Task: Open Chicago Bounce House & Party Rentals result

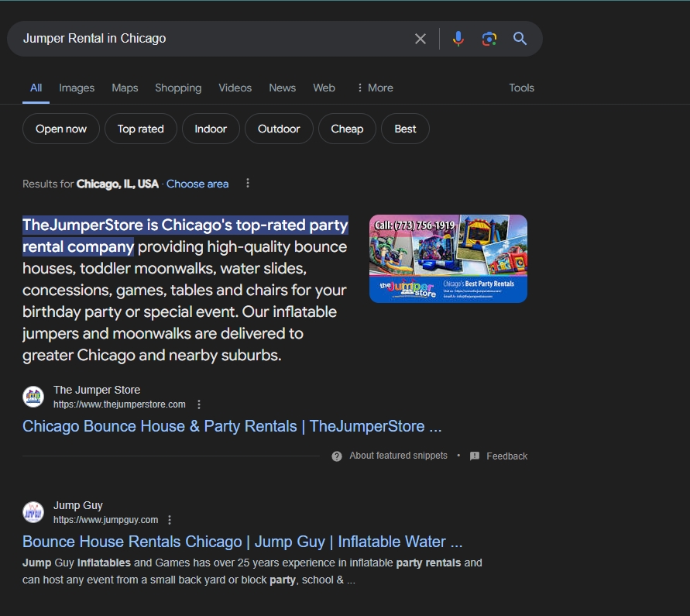Action: [232, 426]
